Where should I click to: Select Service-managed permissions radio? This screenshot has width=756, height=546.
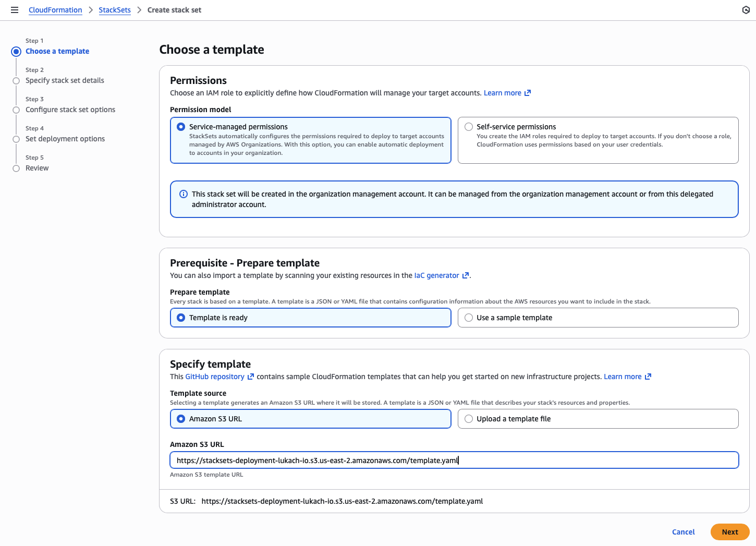181,127
